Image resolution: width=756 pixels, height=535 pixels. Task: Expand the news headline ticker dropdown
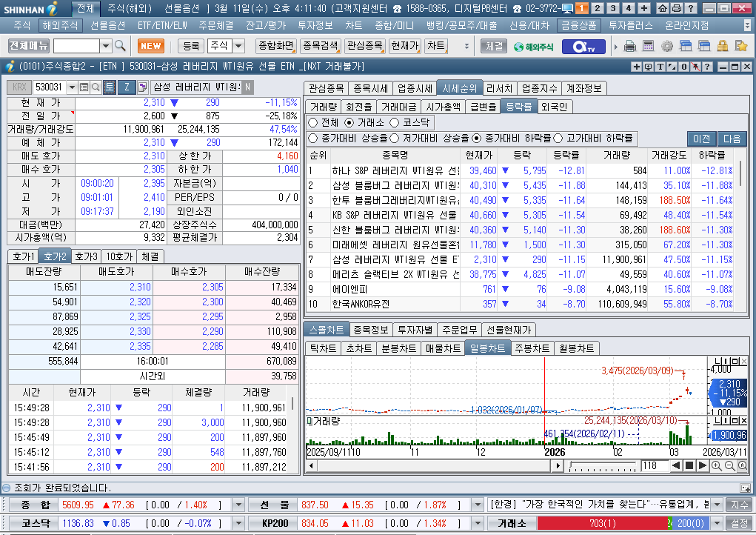click(717, 505)
